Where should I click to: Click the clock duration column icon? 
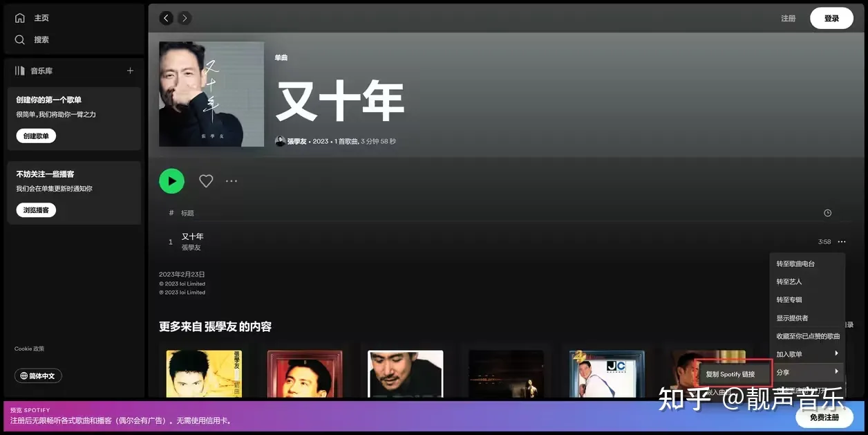(827, 213)
